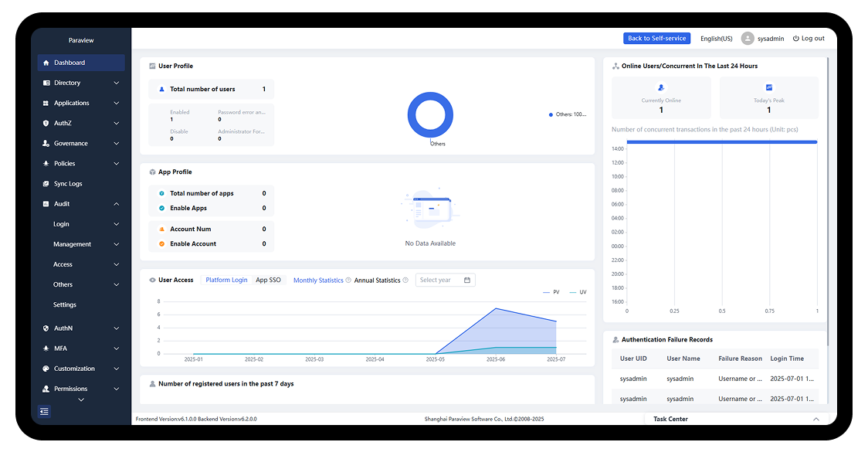Click the Log out power icon

pyautogui.click(x=795, y=38)
